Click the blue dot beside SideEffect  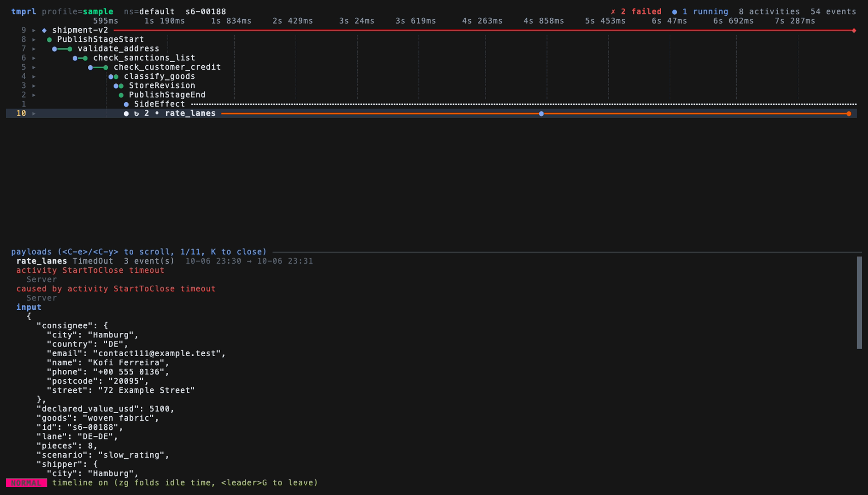click(126, 105)
